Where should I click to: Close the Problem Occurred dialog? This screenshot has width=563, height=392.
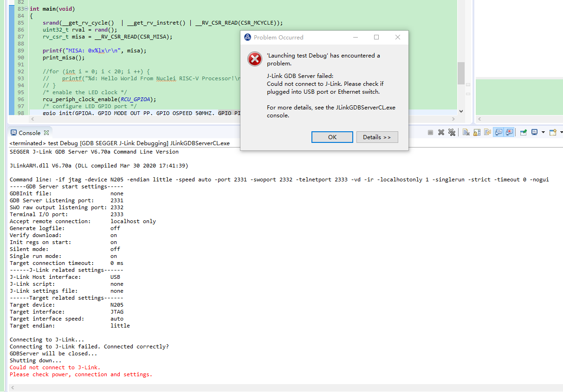[398, 37]
